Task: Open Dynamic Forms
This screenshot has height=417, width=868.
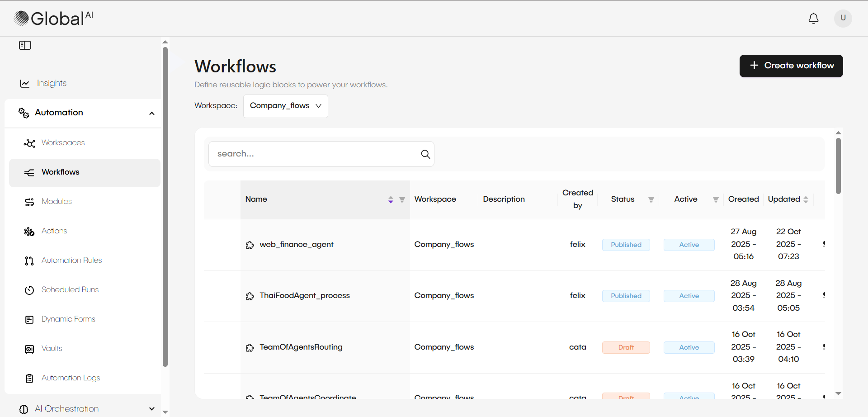Action: [68, 319]
